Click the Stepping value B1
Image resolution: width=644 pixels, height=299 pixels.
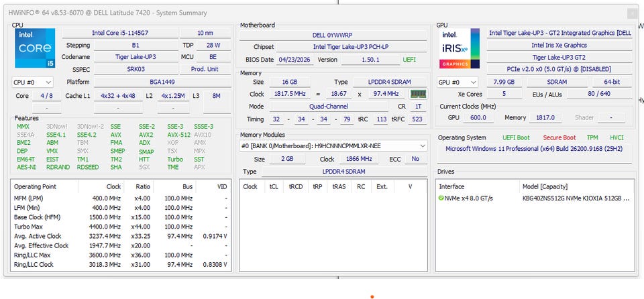point(136,45)
